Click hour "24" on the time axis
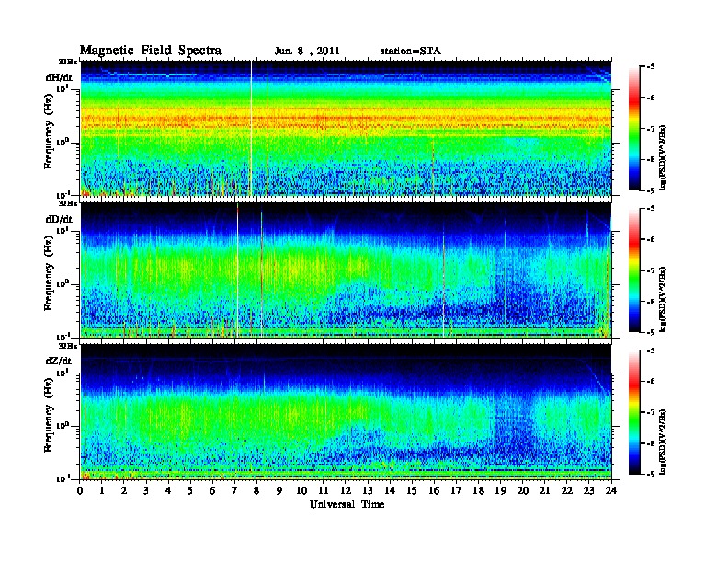 tap(611, 491)
